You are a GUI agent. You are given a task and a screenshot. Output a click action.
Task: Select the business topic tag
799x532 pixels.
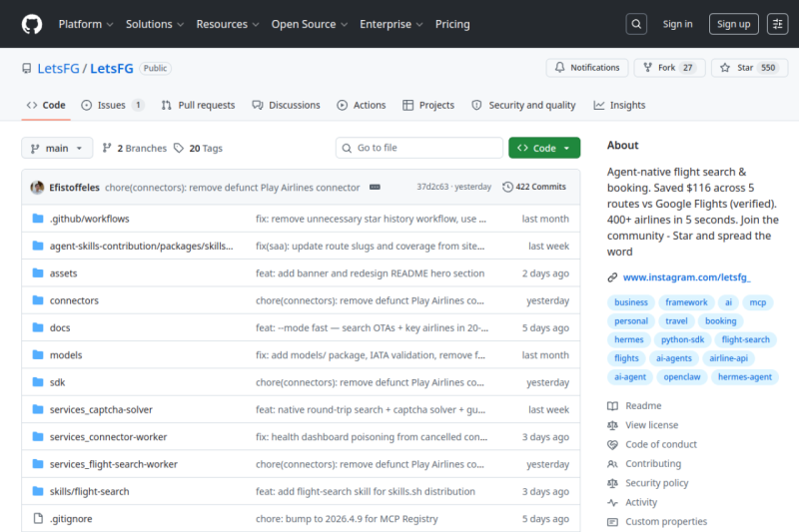[631, 302]
